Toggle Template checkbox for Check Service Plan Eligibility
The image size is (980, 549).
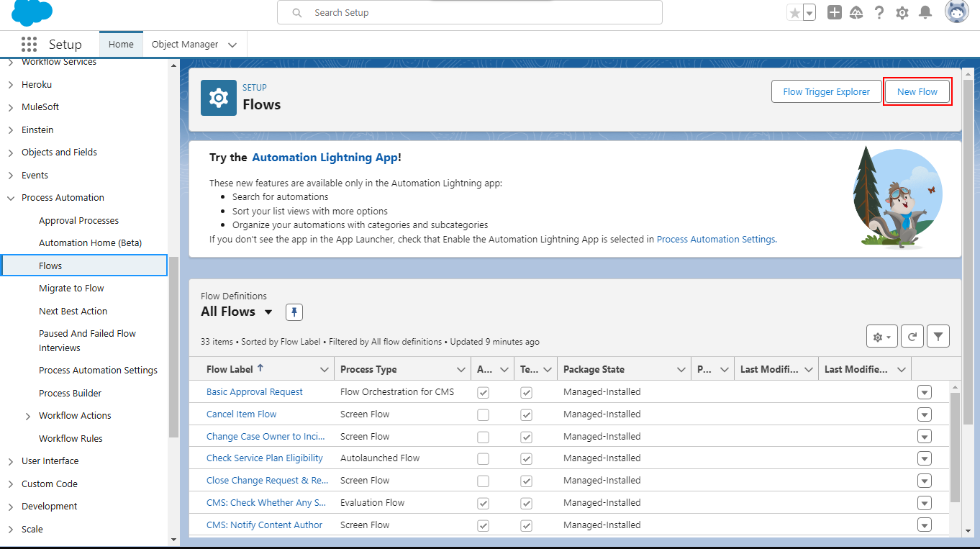point(527,459)
